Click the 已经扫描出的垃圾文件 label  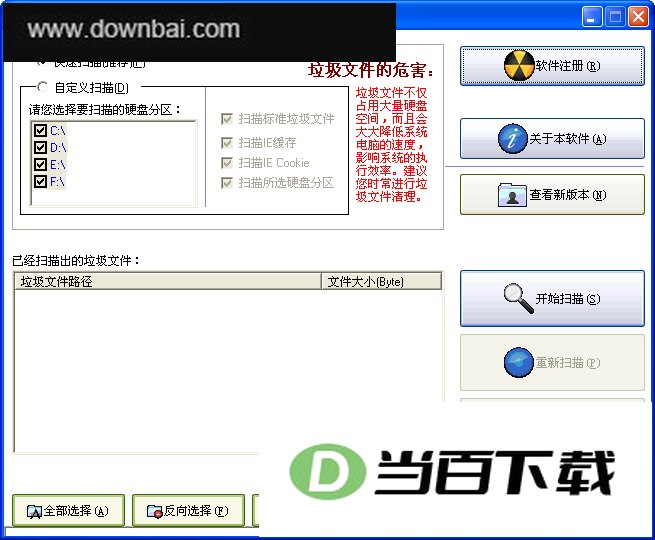(x=76, y=261)
